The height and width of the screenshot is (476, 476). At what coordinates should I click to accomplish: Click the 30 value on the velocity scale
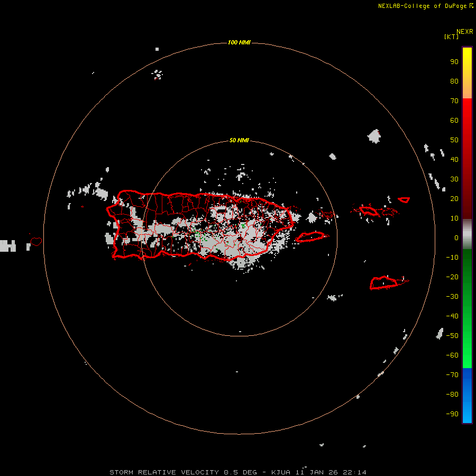click(454, 179)
